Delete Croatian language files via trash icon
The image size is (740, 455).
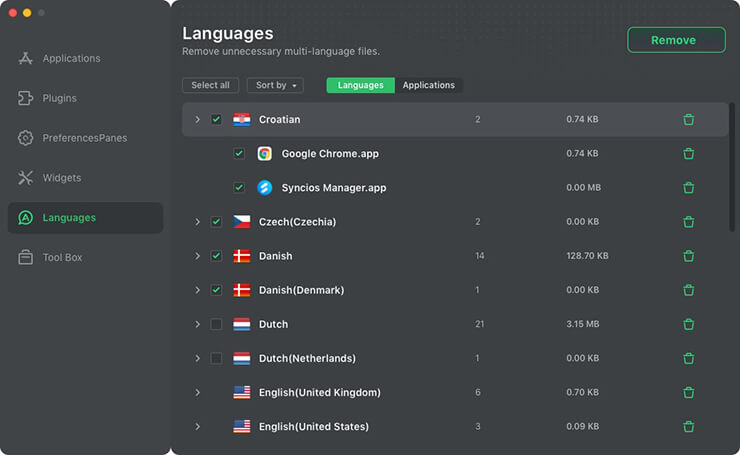pyautogui.click(x=689, y=119)
